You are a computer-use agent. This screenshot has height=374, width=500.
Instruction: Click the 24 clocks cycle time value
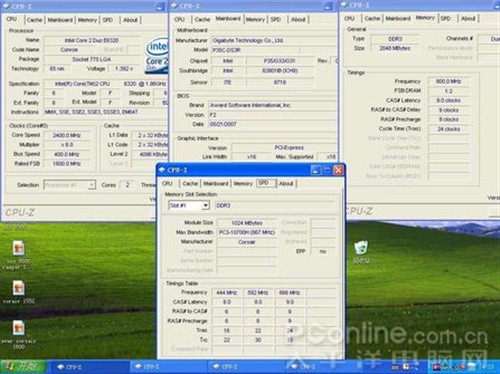pyautogui.click(x=449, y=129)
